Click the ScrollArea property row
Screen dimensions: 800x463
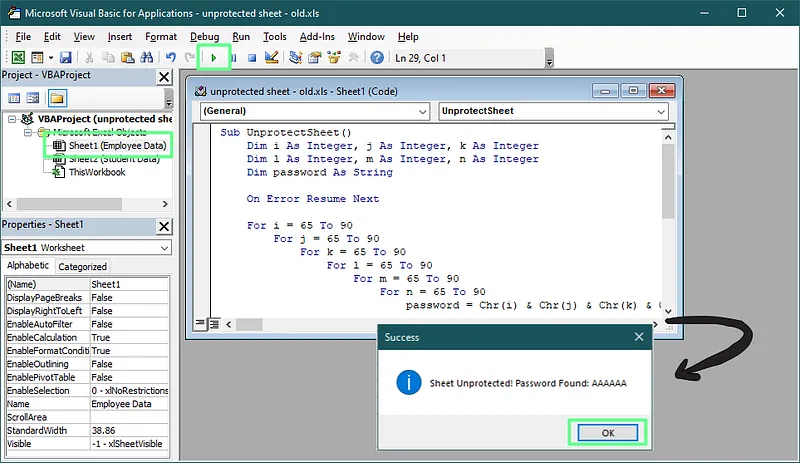point(87,417)
